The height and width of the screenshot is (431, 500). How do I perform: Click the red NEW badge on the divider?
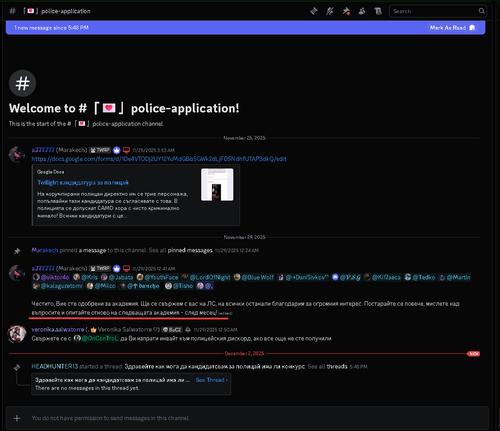coord(474,354)
